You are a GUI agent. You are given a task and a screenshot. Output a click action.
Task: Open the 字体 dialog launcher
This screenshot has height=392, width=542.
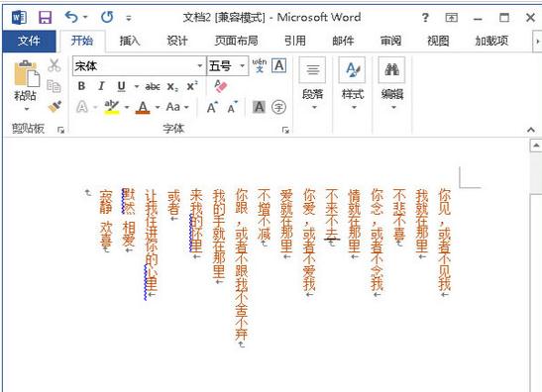point(285,130)
